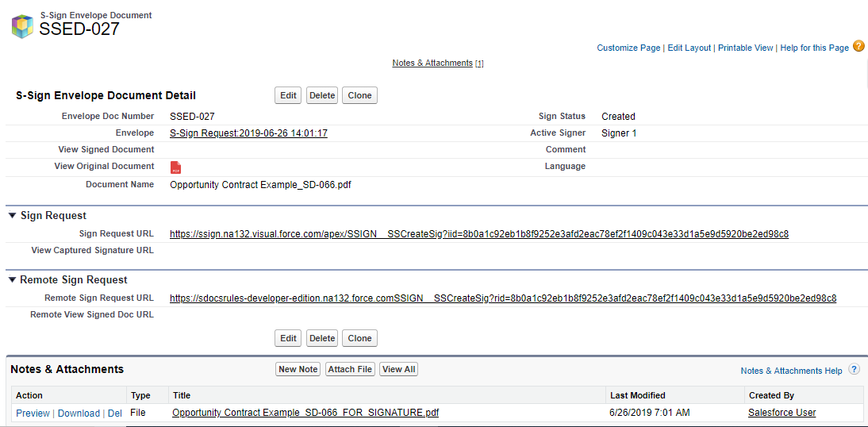Click the View Signed Document label

pyautogui.click(x=106, y=149)
